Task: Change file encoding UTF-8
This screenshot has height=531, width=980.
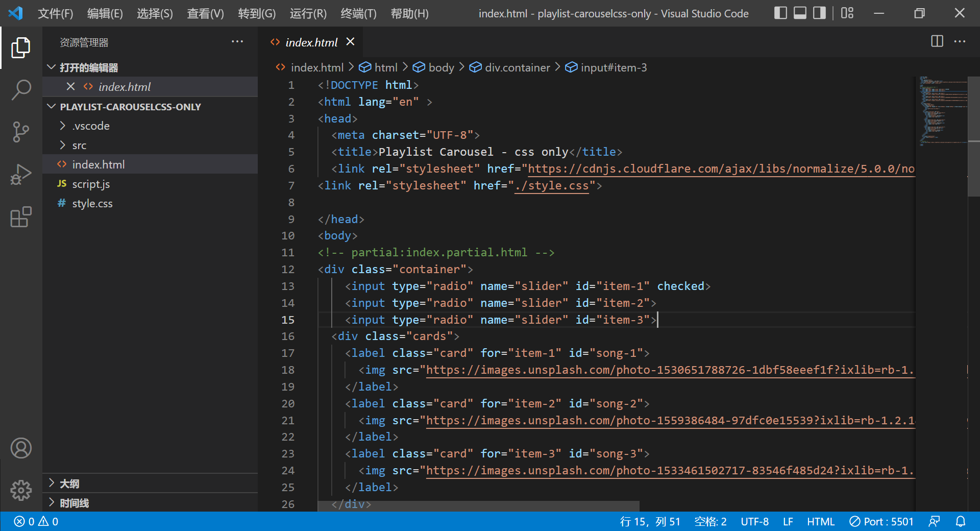Action: (754, 521)
